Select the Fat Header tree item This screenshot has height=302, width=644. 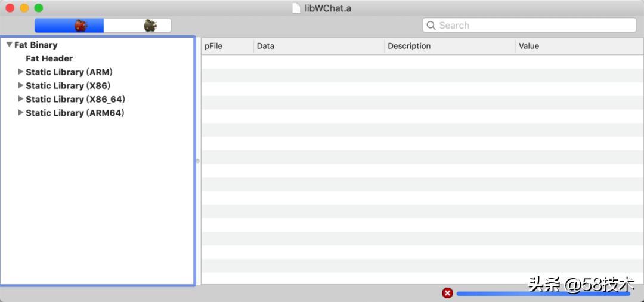49,58
